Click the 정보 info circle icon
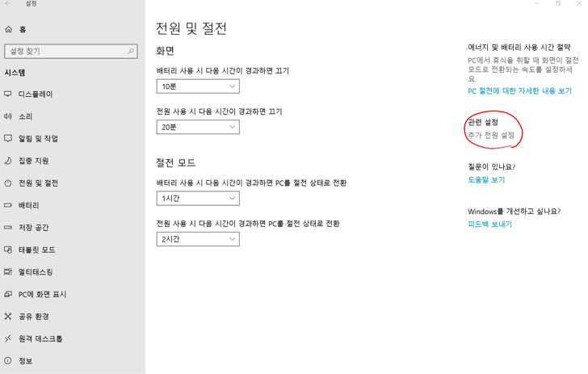Image resolution: width=588 pixels, height=374 pixels. tap(8, 361)
